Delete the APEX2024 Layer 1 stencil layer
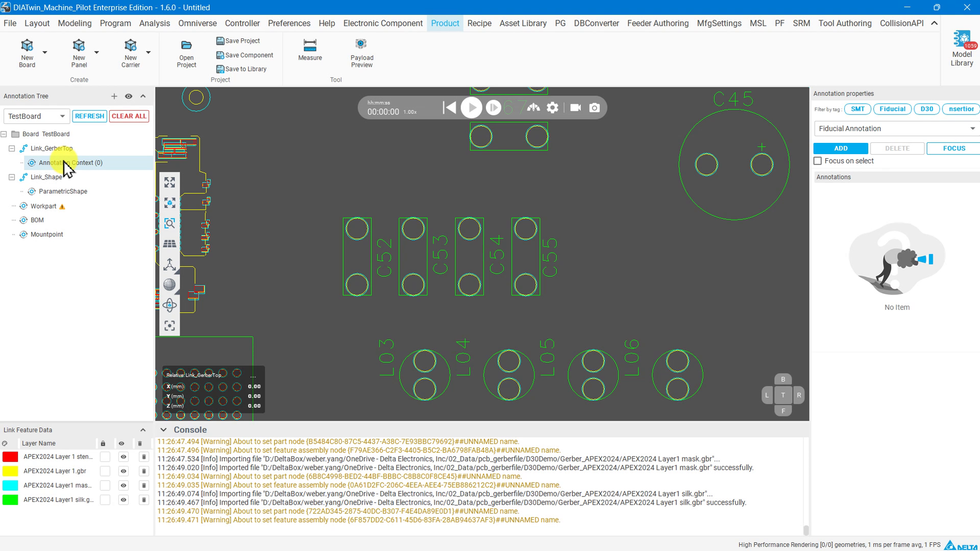 (144, 457)
